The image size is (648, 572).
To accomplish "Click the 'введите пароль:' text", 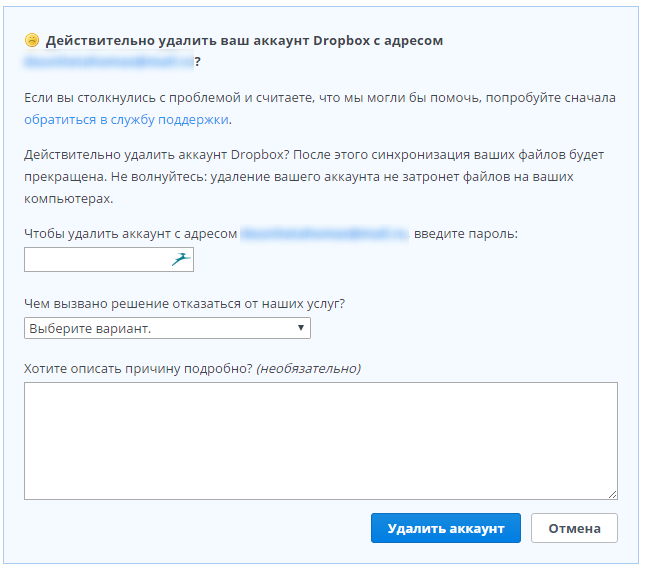I will [x=466, y=233].
